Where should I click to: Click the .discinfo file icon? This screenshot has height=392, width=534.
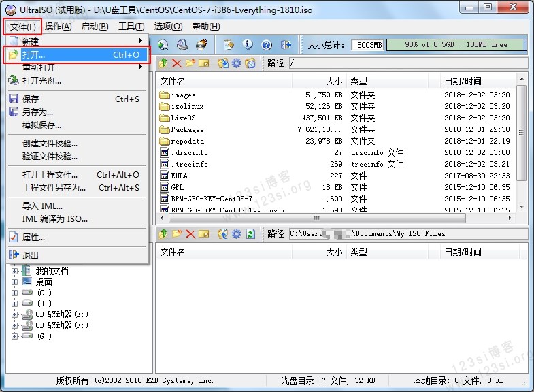[165, 152]
